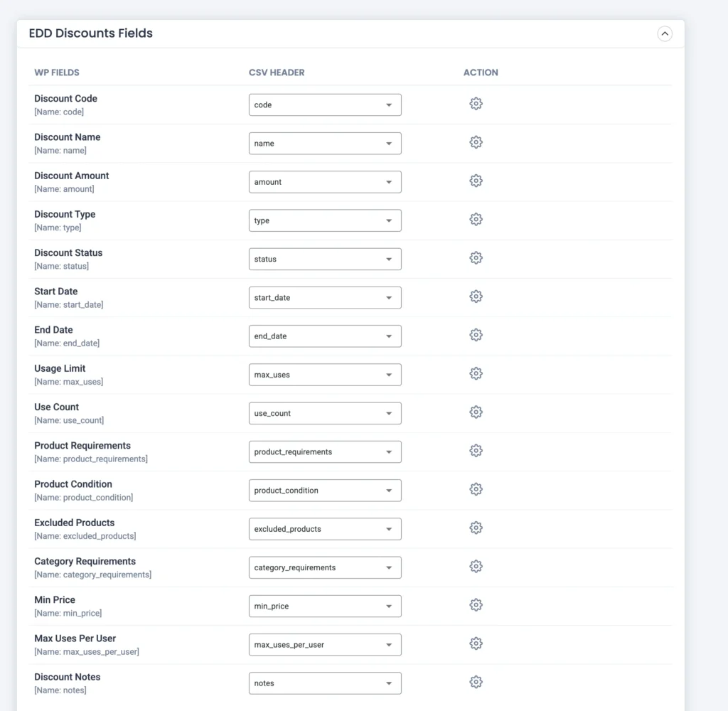This screenshot has width=728, height=711.
Task: Expand the 'use_count' dropdown
Action: (325, 413)
